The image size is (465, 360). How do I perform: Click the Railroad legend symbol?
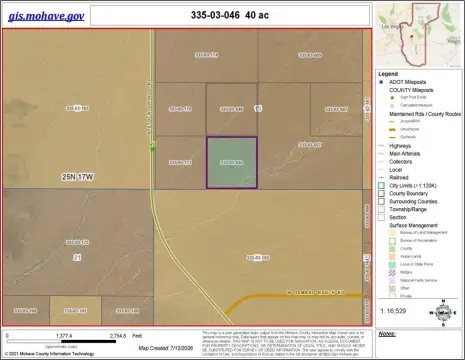coord(381,178)
